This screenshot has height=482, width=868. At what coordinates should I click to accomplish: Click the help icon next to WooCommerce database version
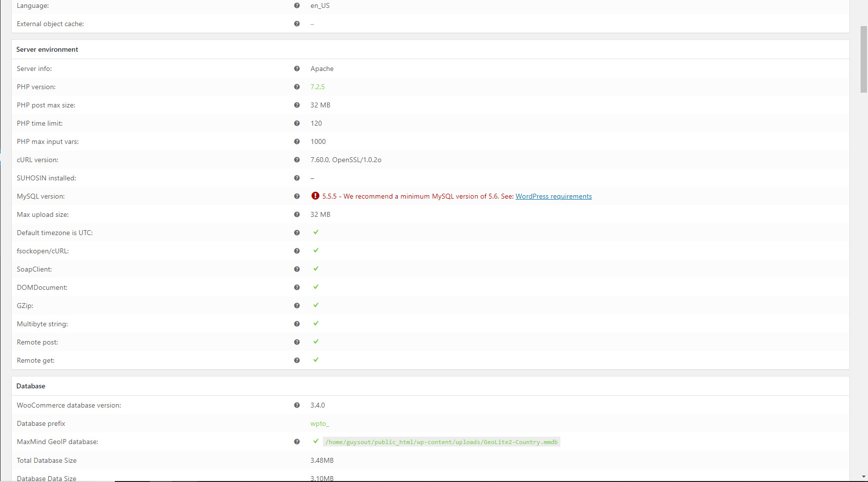(297, 405)
